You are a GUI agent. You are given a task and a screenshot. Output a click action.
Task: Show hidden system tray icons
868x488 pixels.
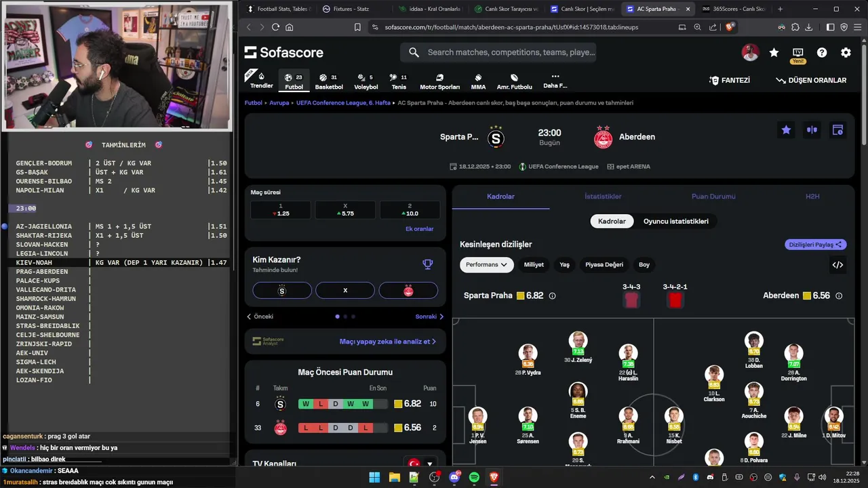click(652, 477)
